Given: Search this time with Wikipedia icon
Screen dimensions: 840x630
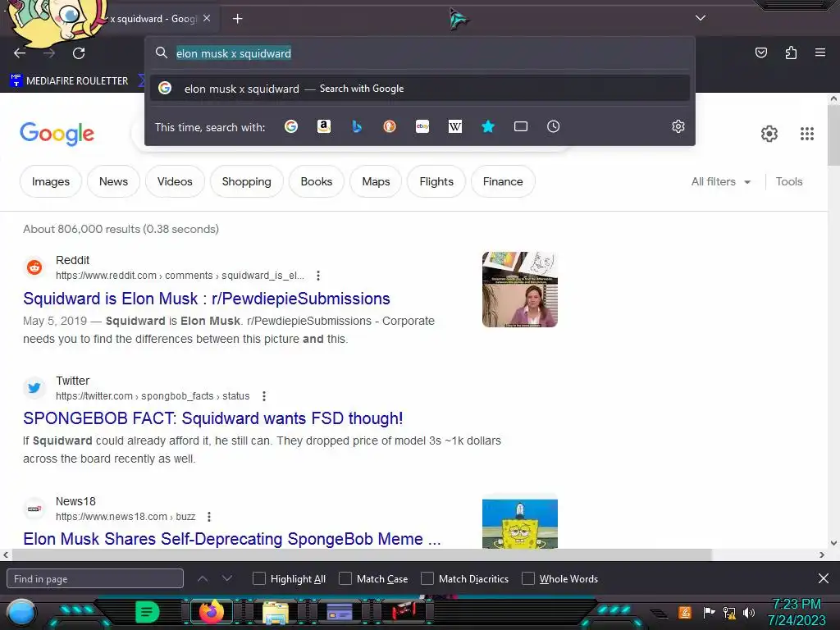Looking at the screenshot, I should pyautogui.click(x=454, y=126).
